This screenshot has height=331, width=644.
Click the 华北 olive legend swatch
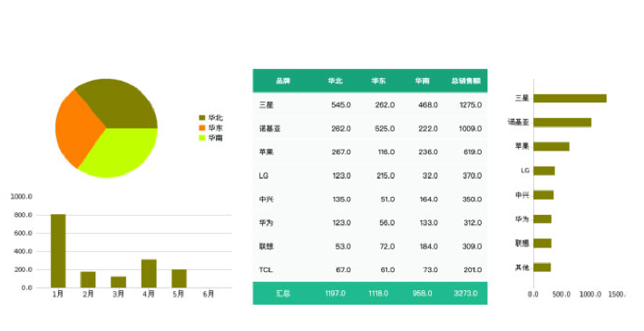pos(201,118)
